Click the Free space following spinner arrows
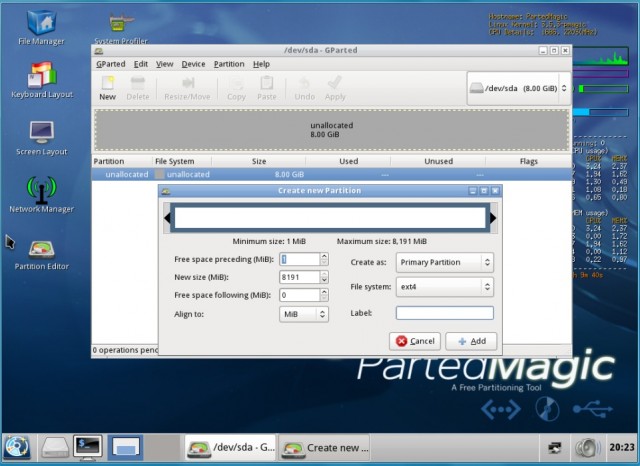640x466 pixels. (324, 295)
